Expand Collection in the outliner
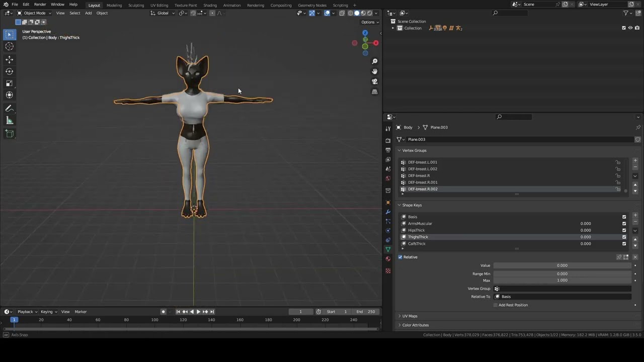Image resolution: width=644 pixels, height=362 pixels. [x=393, y=28]
